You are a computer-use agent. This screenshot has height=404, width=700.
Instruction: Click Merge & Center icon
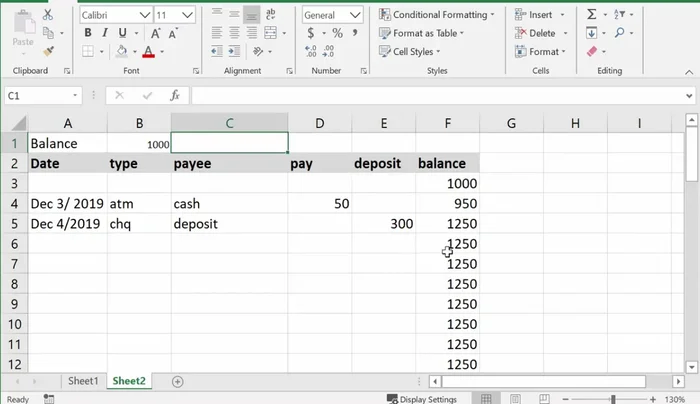[x=271, y=33]
